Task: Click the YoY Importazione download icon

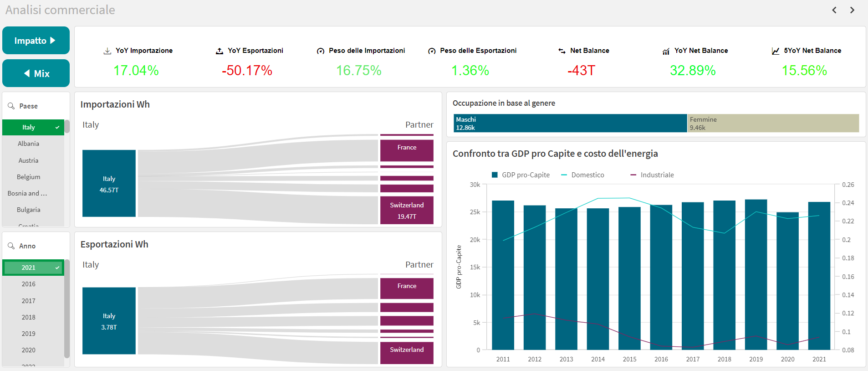Action: coord(107,51)
